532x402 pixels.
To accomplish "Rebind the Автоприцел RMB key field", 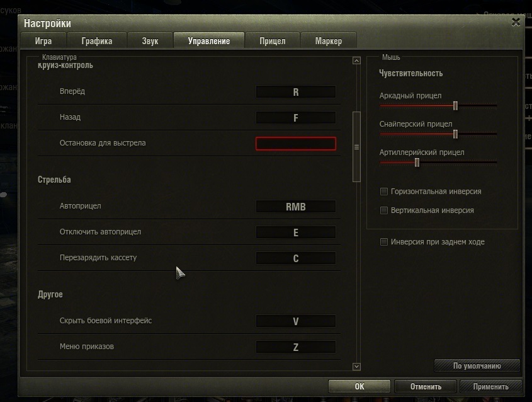I will click(295, 207).
